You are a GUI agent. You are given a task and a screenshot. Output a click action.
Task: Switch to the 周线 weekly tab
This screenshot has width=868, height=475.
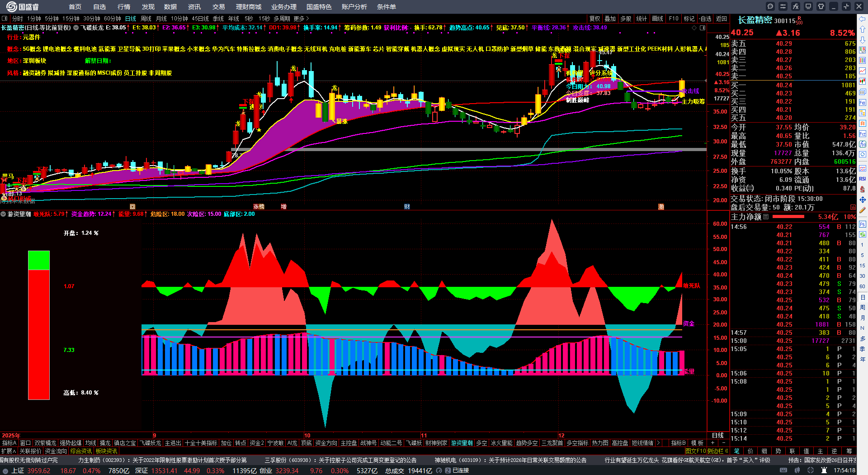(146, 19)
